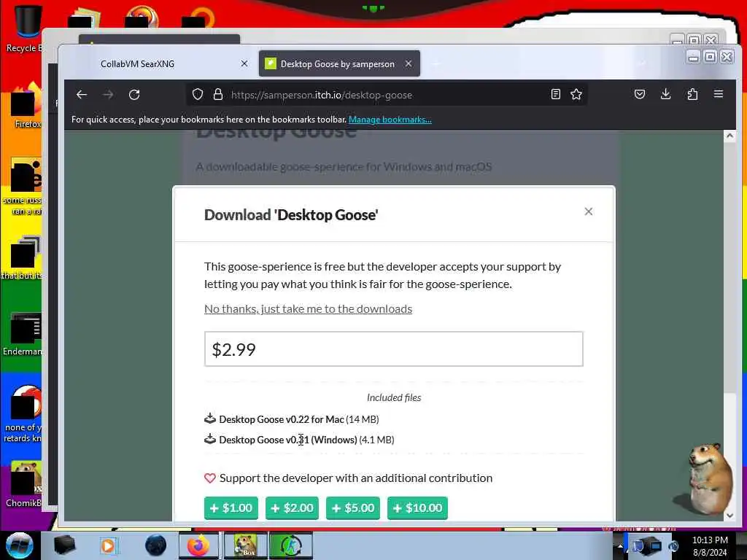Screen dimensions: 747x560
Task: Open the Firefox desktop shortcut
Action: [27, 106]
